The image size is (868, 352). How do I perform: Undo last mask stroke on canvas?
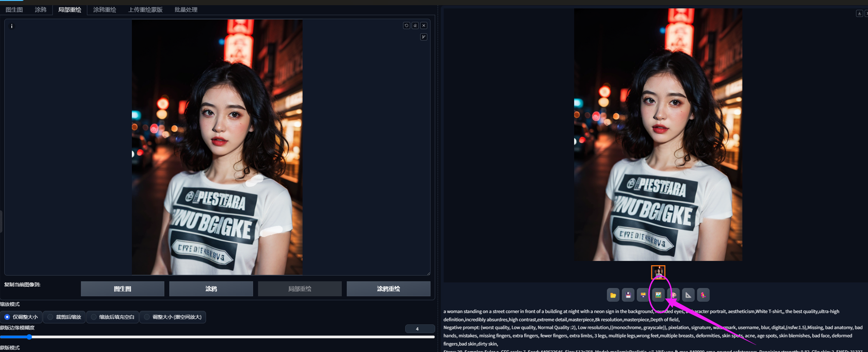[407, 25]
